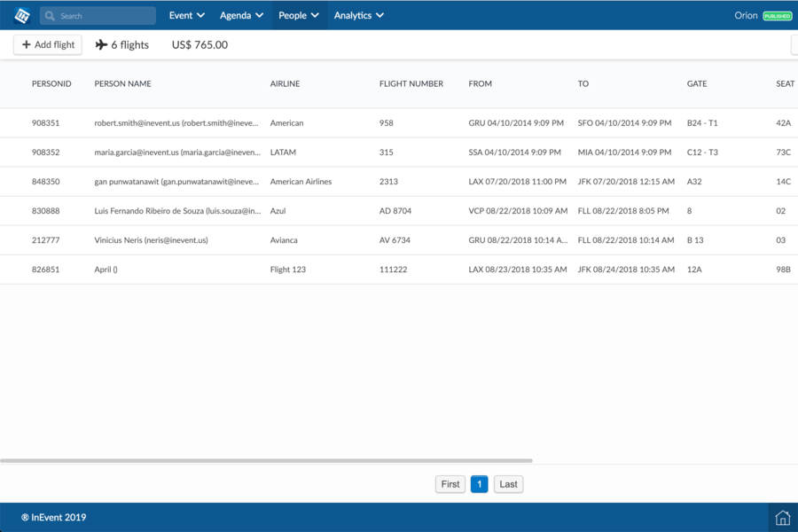
Task: Click Vinicius Neris person name
Action: (151, 239)
